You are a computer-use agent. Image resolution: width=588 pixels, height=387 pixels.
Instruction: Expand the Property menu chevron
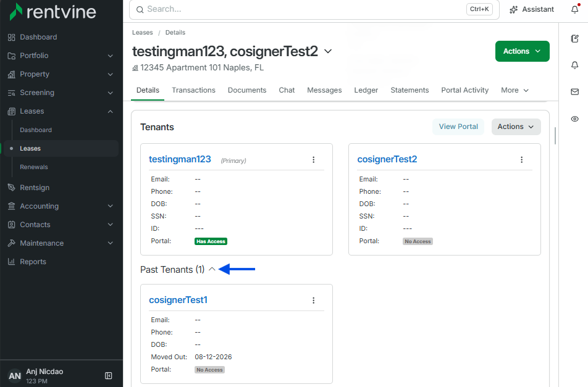(110, 74)
